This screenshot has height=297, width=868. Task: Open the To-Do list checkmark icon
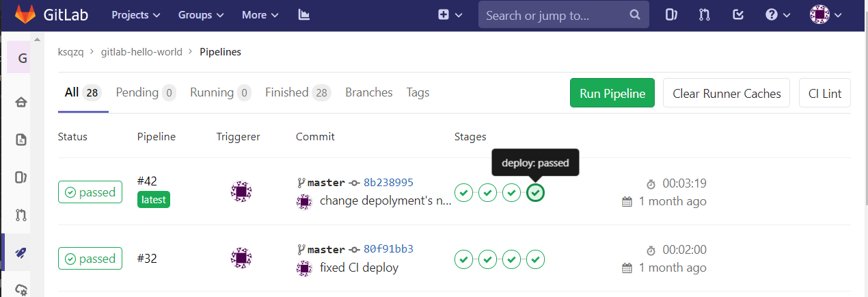(738, 14)
